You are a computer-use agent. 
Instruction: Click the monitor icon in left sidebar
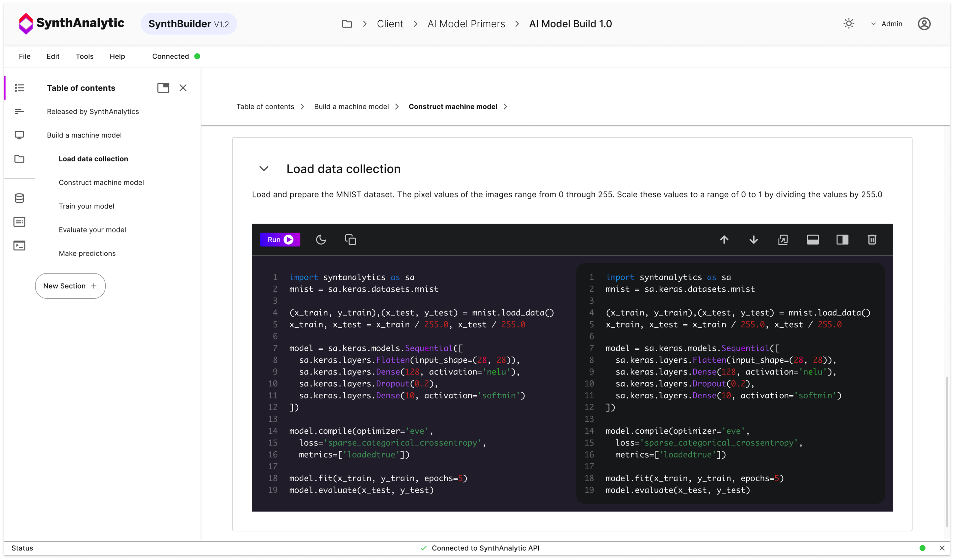(19, 135)
